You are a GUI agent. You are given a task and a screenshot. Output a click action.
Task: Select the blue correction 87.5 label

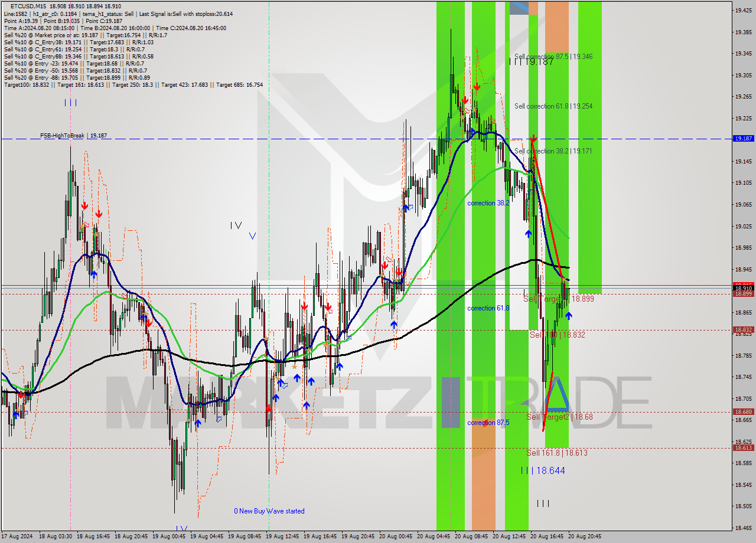click(488, 423)
